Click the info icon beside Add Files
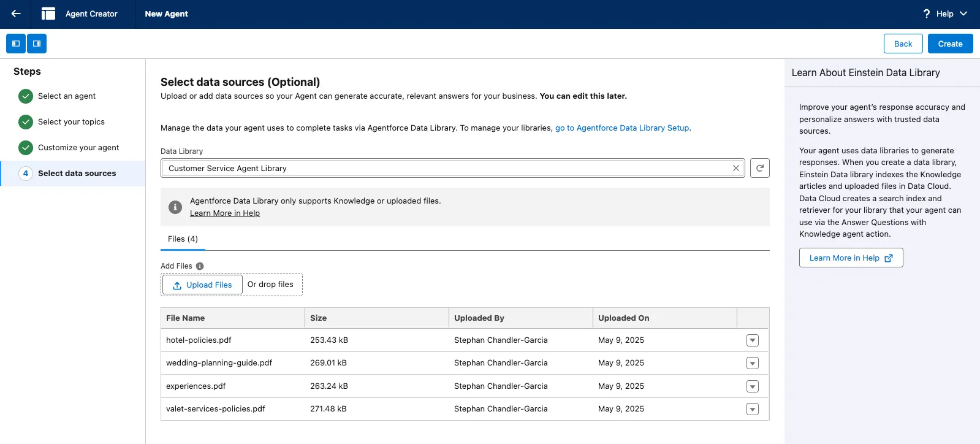The image size is (980, 444). pyautogui.click(x=200, y=266)
